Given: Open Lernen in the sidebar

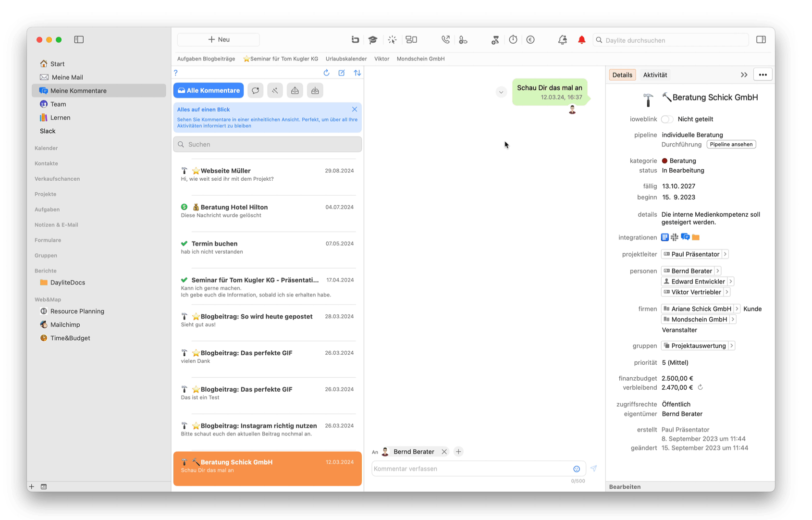Looking at the screenshot, I should point(98,117).
